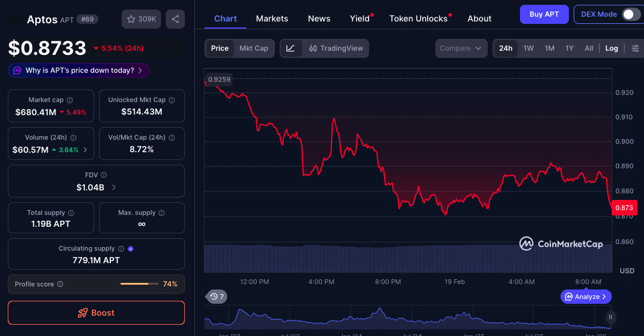Screen dimensions: 644x336
Task: Toggle Log scale
Action: [x=612, y=48]
